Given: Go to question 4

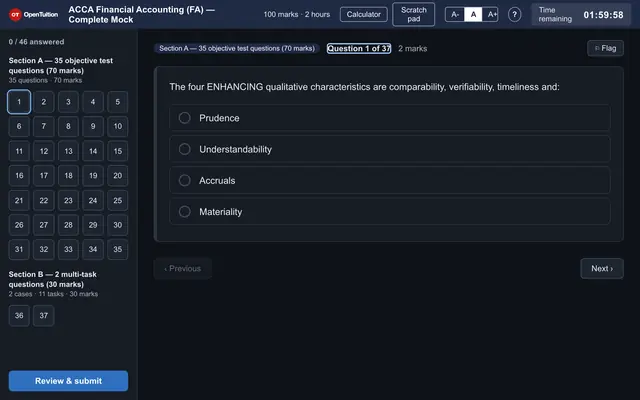Looking at the screenshot, I should point(93,102).
